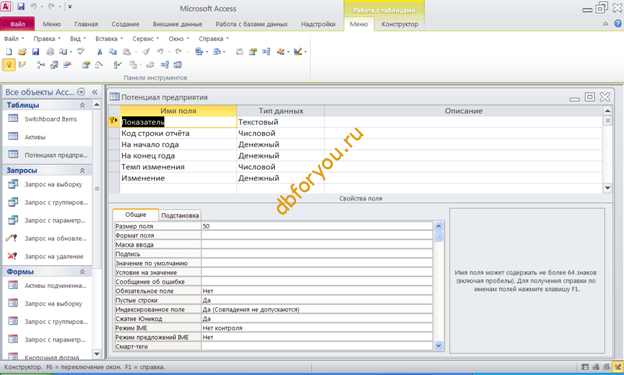Click the Размер поля value field showing 50

pos(317,226)
